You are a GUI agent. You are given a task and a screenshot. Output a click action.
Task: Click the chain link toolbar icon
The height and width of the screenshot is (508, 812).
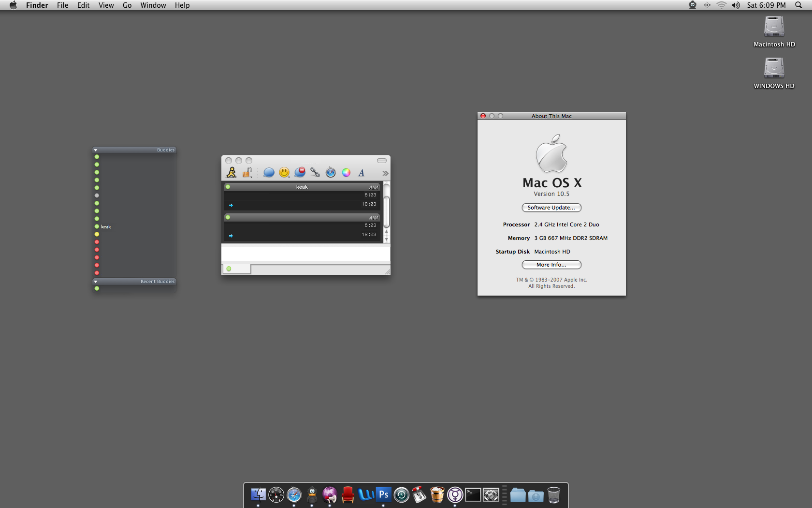tap(315, 172)
